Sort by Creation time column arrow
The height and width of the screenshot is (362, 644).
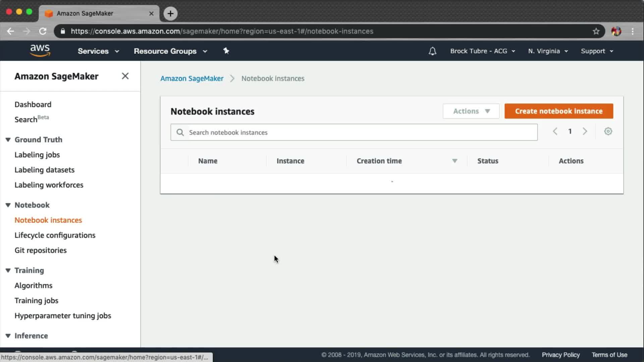point(454,161)
